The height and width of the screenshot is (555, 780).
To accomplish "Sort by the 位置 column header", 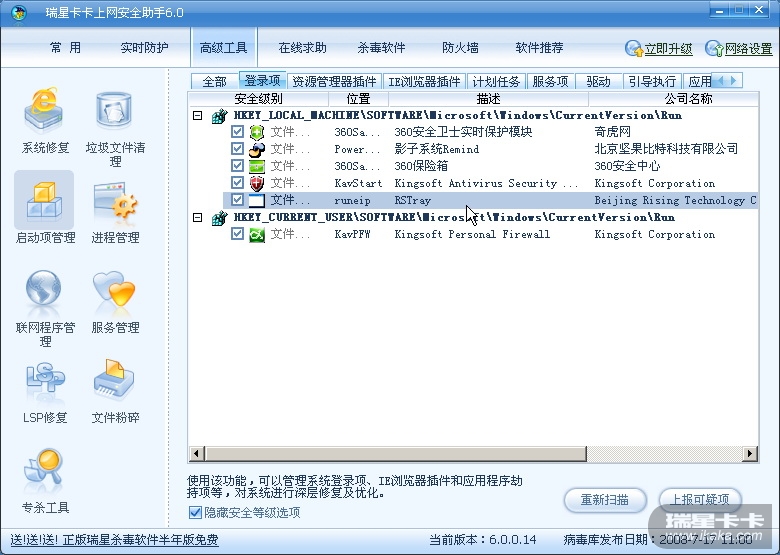I will (x=359, y=98).
